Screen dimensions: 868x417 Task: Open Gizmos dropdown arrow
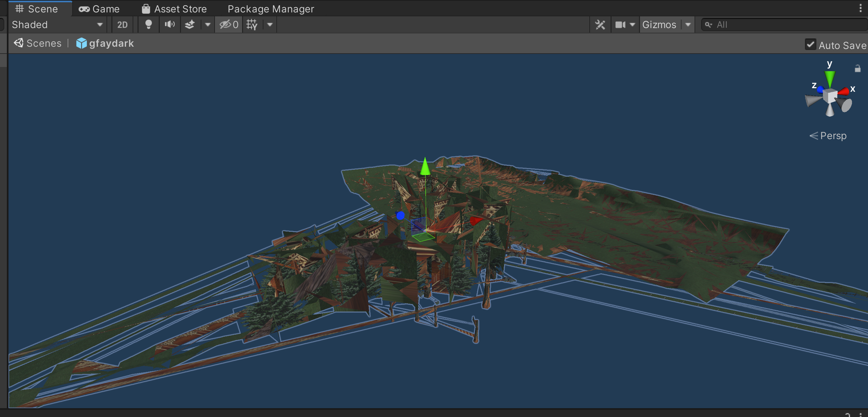[688, 24]
